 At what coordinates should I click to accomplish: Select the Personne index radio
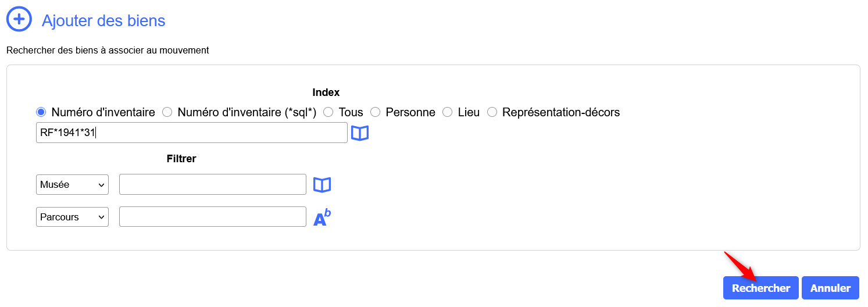(375, 112)
